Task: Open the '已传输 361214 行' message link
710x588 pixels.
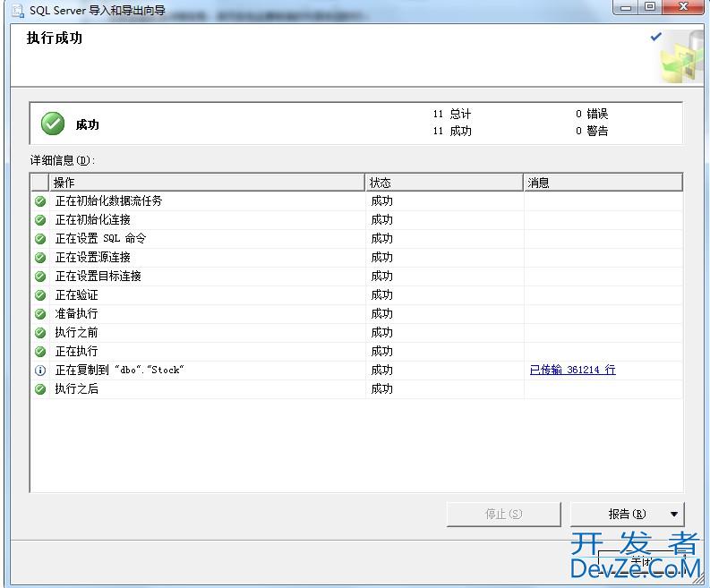Action: pyautogui.click(x=572, y=370)
